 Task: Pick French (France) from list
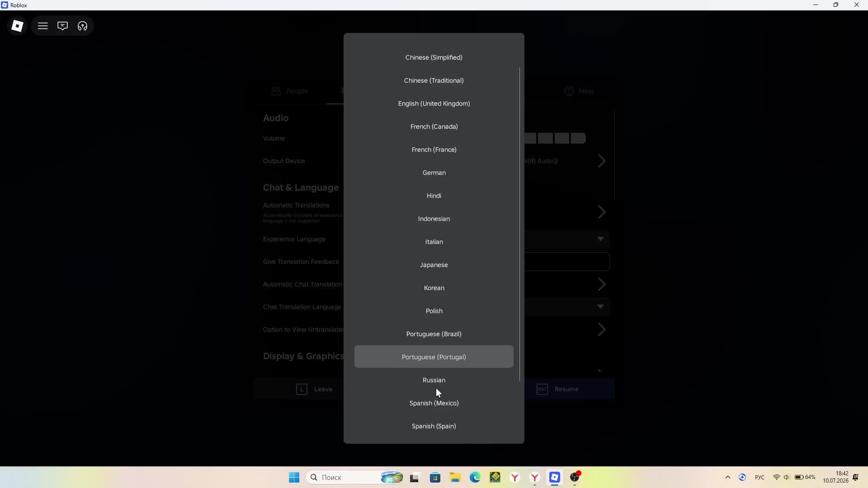[x=434, y=150]
